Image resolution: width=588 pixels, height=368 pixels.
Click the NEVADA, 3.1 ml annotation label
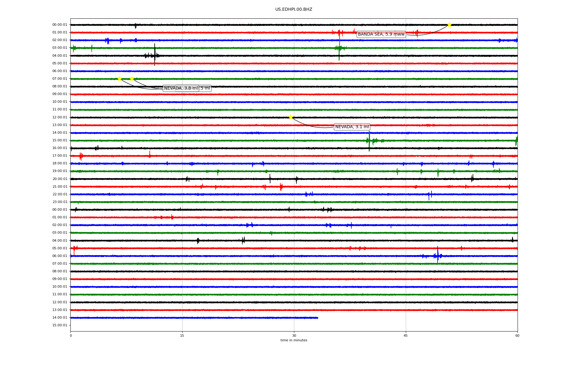coord(352,127)
